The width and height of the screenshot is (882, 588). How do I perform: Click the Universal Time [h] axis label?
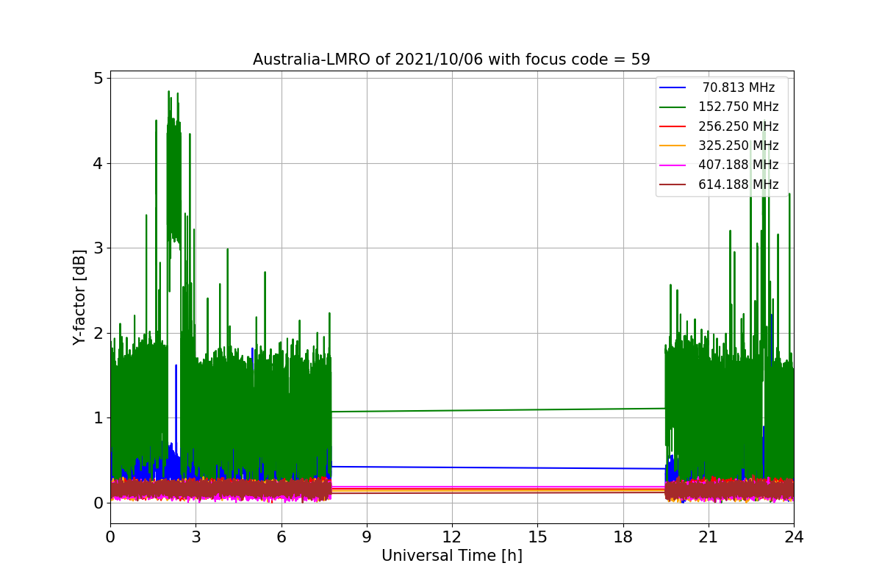pos(451,556)
